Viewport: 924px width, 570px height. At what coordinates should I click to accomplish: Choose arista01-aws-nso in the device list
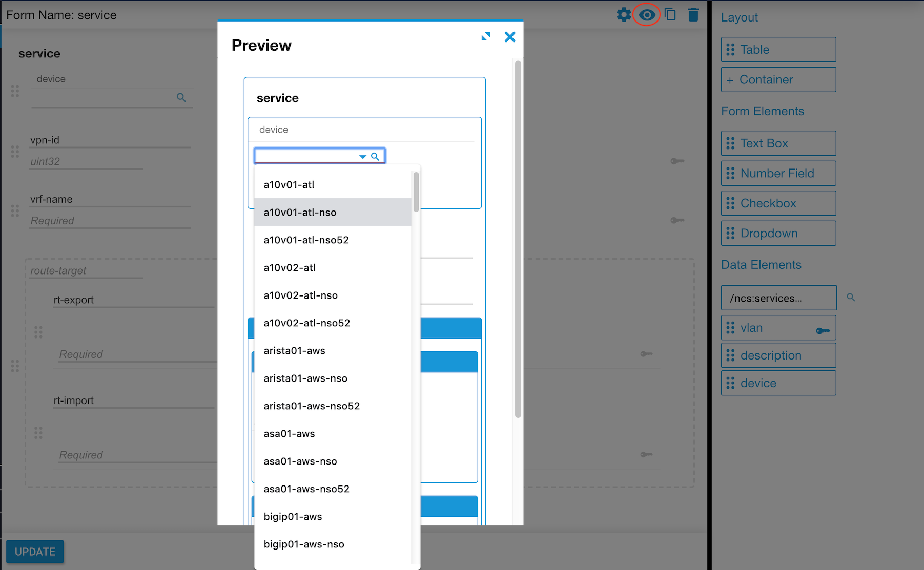point(333,378)
